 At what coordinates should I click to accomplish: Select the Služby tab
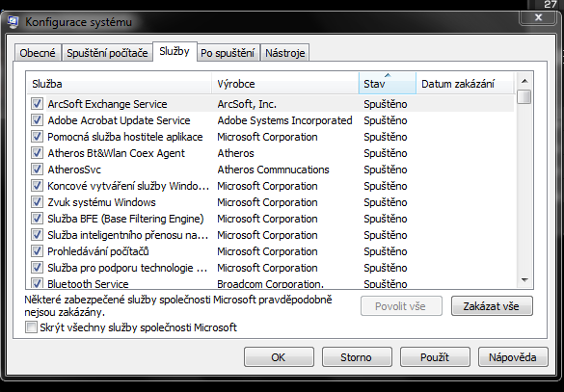click(x=175, y=51)
